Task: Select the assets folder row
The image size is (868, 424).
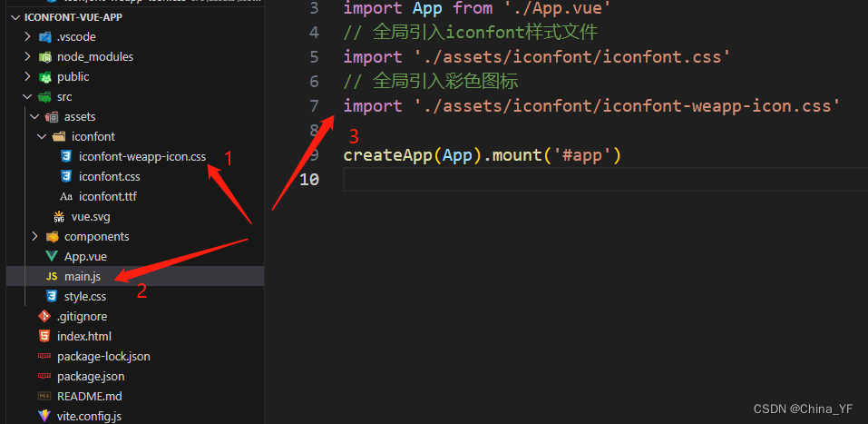Action: pyautogui.click(x=135, y=117)
